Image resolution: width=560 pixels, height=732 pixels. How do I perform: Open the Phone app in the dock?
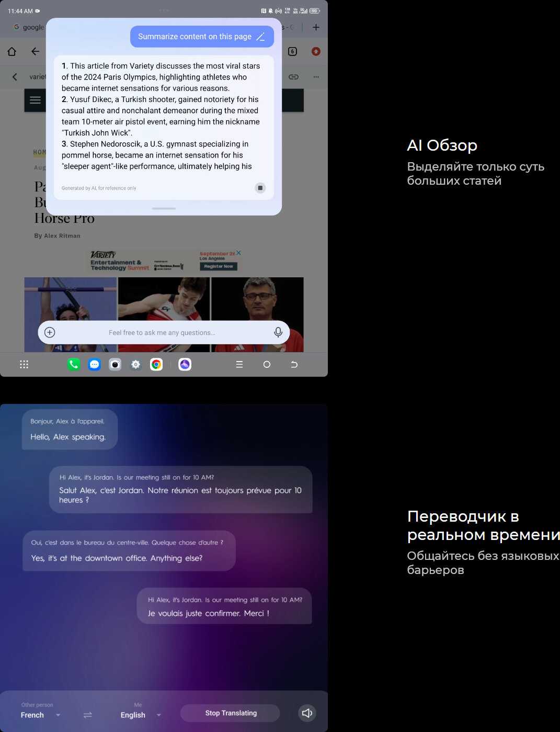[x=74, y=365]
